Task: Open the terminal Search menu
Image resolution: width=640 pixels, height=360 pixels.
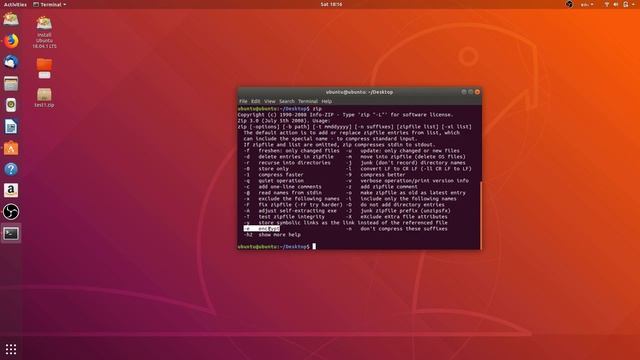Action: coord(287,101)
